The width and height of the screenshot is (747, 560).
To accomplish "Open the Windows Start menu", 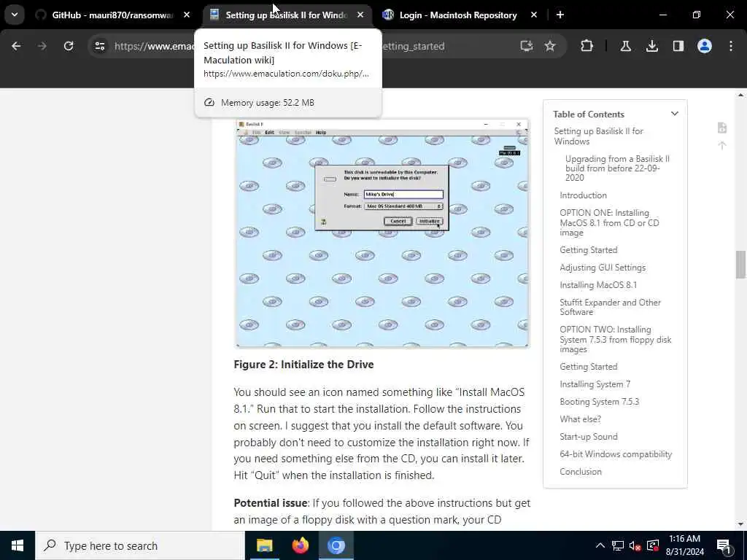I will click(18, 545).
